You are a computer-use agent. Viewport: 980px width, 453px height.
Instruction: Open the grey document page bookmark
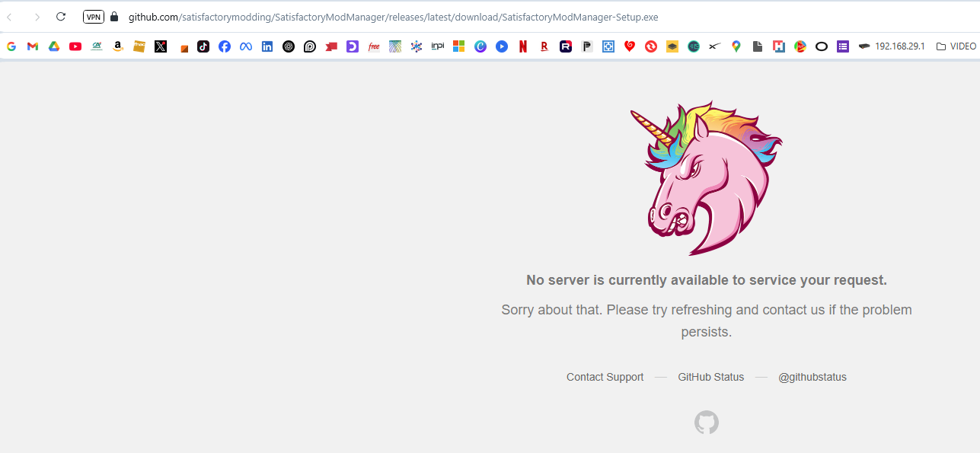pos(758,46)
